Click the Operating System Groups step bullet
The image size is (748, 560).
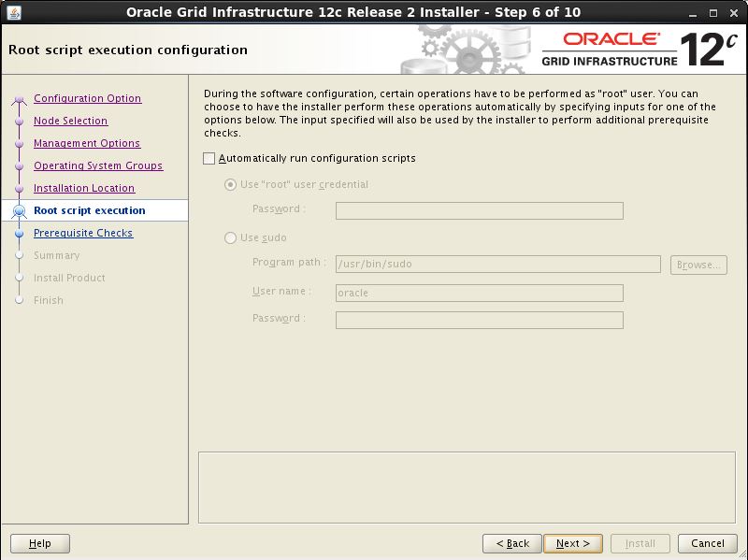19,166
